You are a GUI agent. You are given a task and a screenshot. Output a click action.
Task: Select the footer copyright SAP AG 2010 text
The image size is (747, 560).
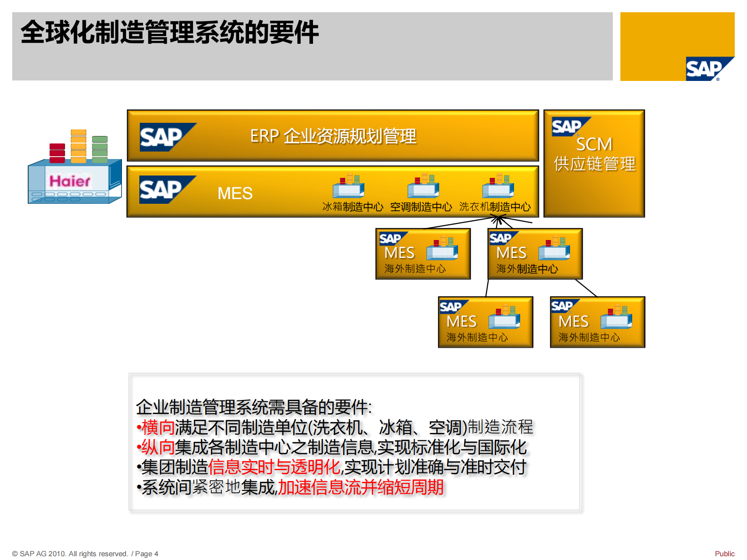(85, 554)
